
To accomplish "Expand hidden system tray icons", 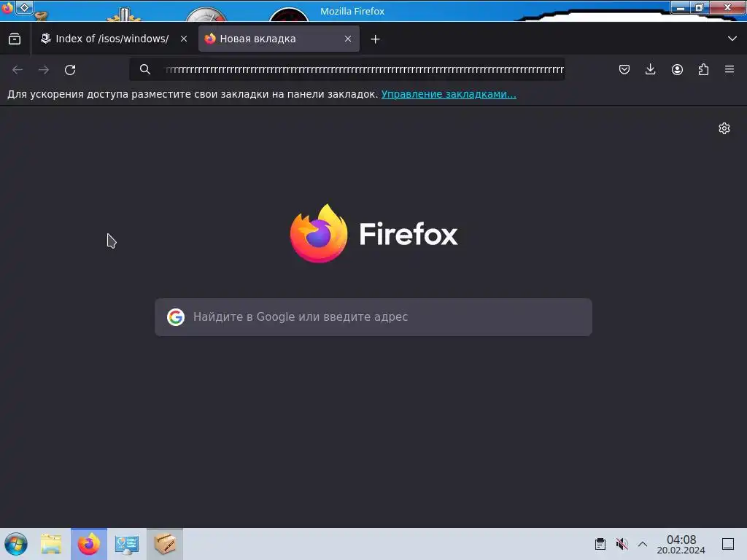I will point(643,544).
